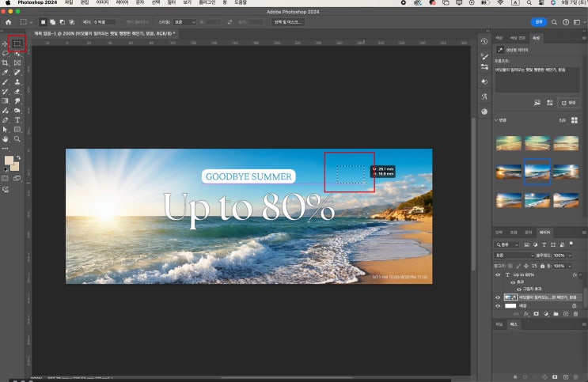Viewport: 588px width, 382px height.
Task: Choose Subtract from Selection mode
Action: pos(63,22)
